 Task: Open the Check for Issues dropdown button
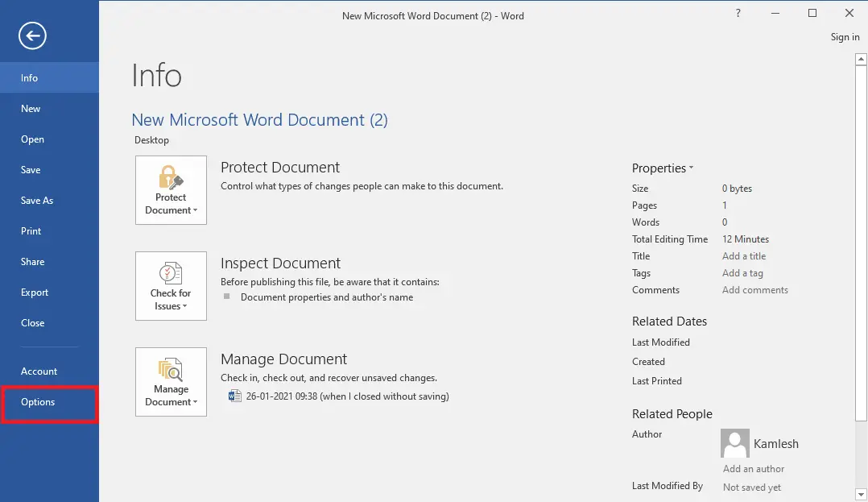[171, 286]
